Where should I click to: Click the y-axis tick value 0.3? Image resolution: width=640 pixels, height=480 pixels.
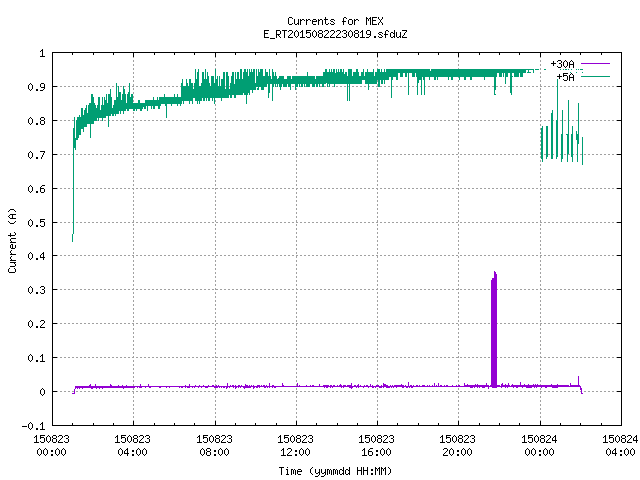coord(36,290)
